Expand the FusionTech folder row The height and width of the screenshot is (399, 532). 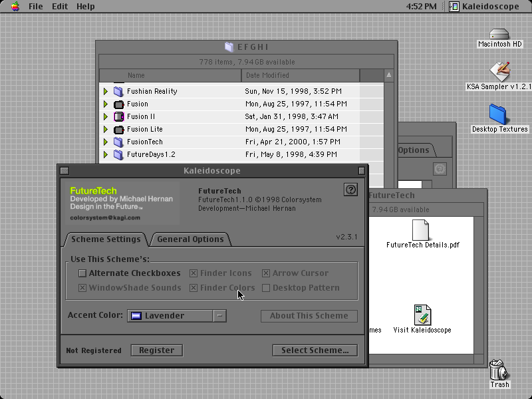click(106, 142)
